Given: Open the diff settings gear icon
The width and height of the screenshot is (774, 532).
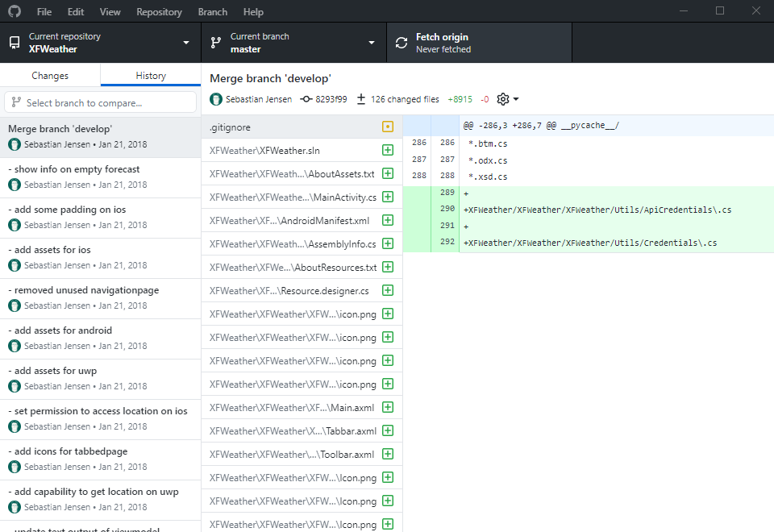Looking at the screenshot, I should click(503, 99).
